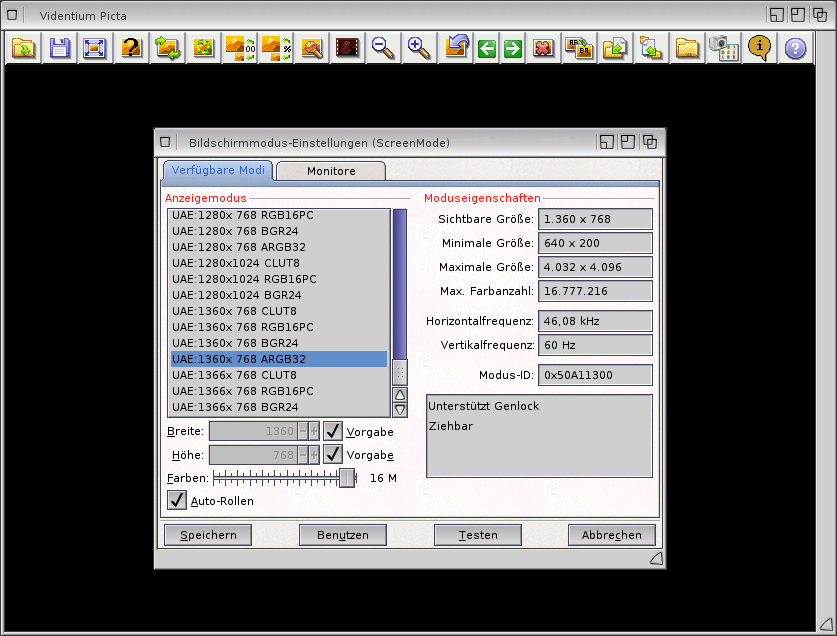Viewport: 837px width, 636px height.
Task: Click the resize icon marked 00
Action: click(239, 48)
